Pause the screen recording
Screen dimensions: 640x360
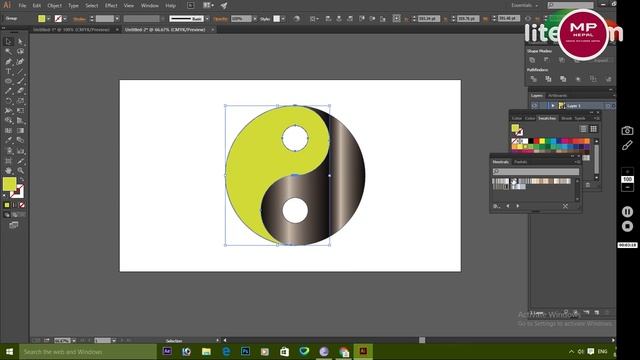tap(627, 211)
